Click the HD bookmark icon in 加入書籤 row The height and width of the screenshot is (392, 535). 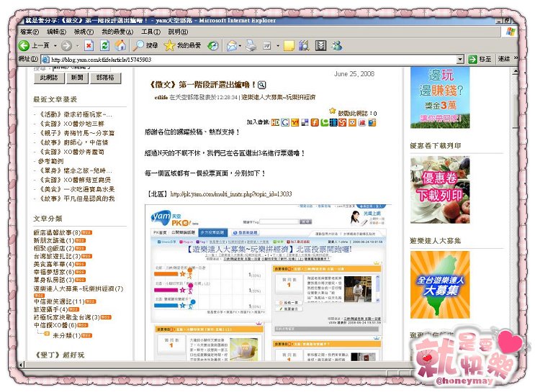click(275, 122)
